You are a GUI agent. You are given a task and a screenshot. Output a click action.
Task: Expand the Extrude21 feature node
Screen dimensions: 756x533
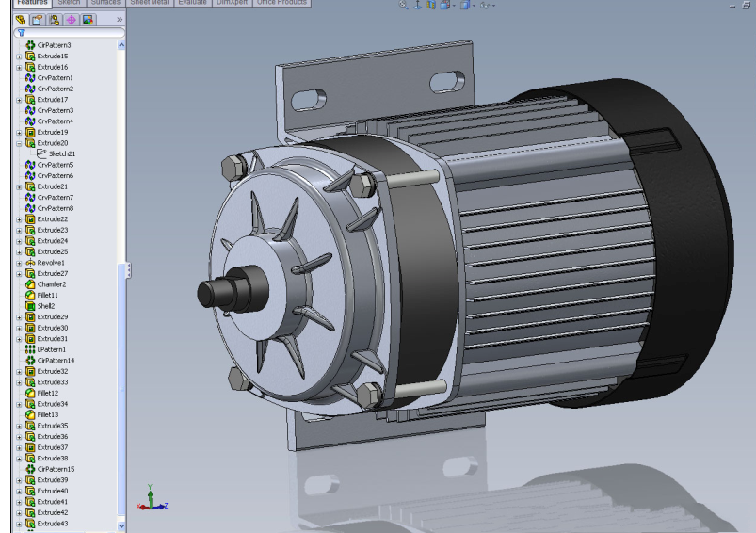click(x=19, y=186)
